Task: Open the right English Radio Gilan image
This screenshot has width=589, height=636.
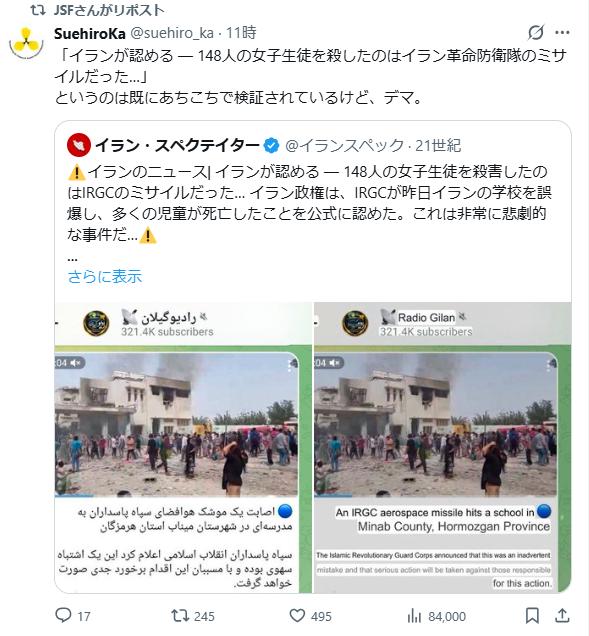Action: 443,447
